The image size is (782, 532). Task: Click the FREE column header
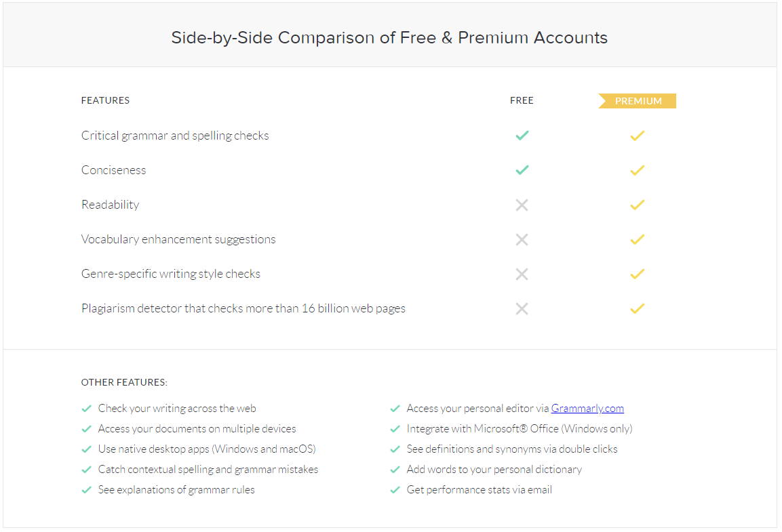(x=522, y=100)
